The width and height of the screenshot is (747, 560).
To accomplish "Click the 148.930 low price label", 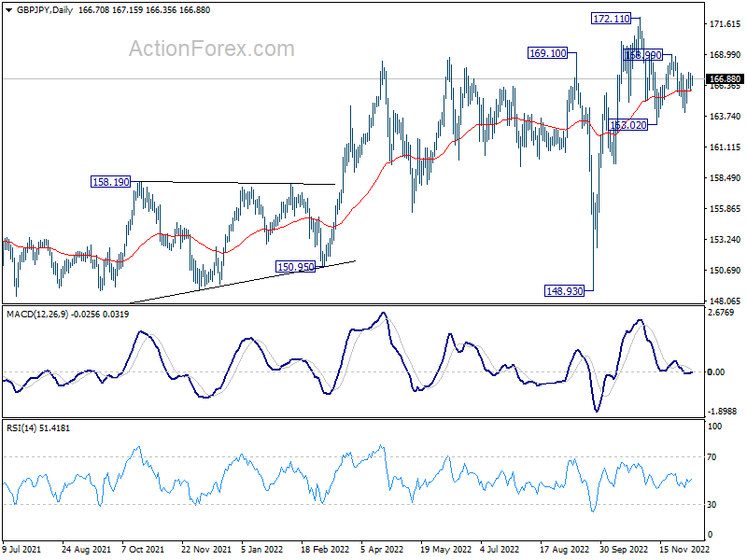I will tap(564, 291).
